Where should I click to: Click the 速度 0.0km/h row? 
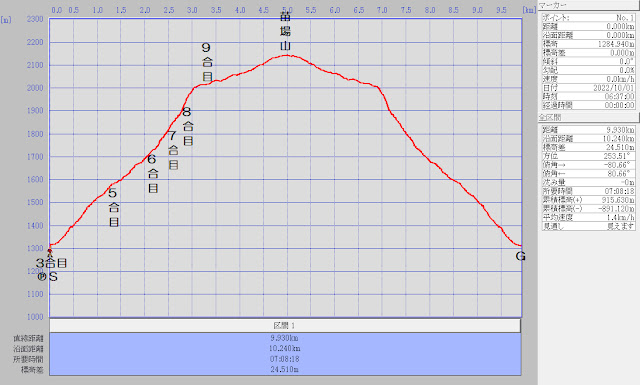589,79
